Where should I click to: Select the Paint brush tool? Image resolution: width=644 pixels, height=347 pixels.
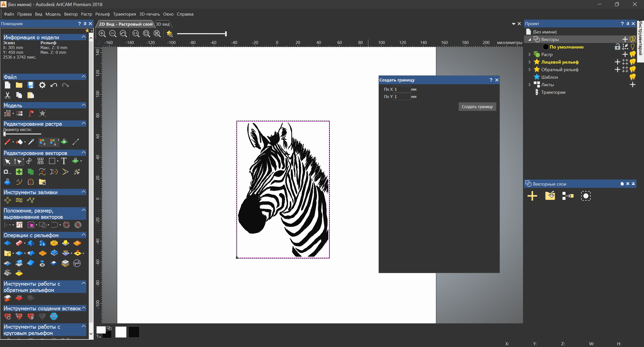[x=7, y=142]
